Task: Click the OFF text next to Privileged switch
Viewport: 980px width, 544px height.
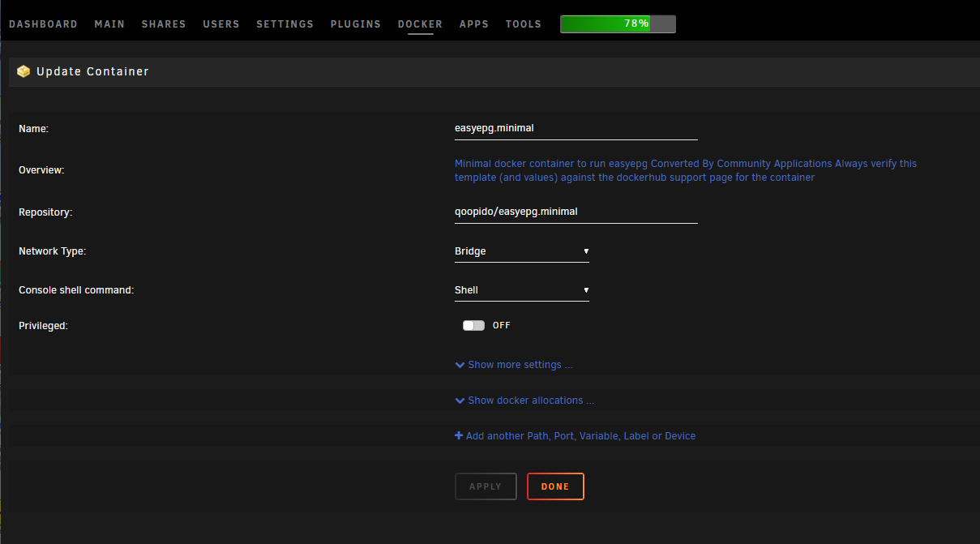Action: pos(502,325)
